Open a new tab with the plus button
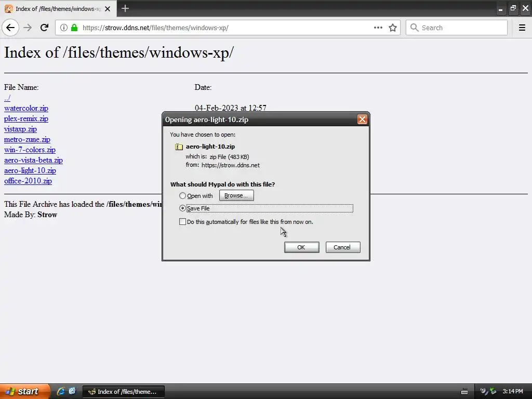Screen dimensions: 532x399 click(125, 8)
